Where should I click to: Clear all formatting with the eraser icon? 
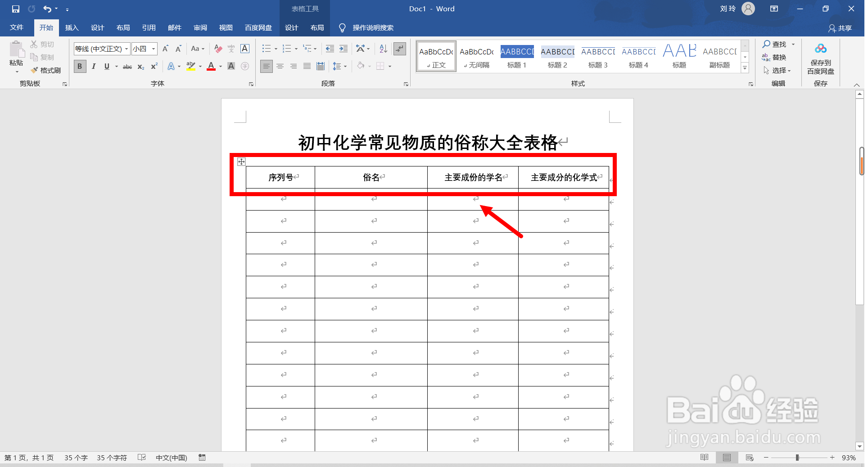(x=218, y=49)
